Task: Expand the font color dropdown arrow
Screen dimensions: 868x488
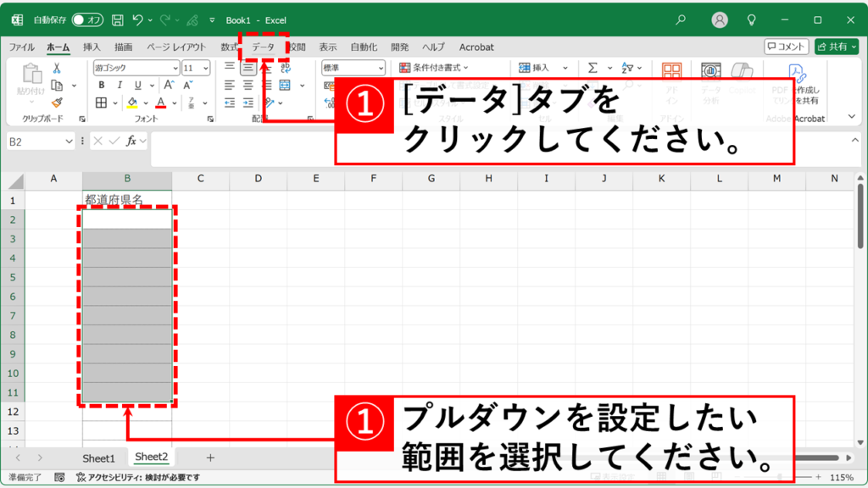Action: (x=175, y=103)
